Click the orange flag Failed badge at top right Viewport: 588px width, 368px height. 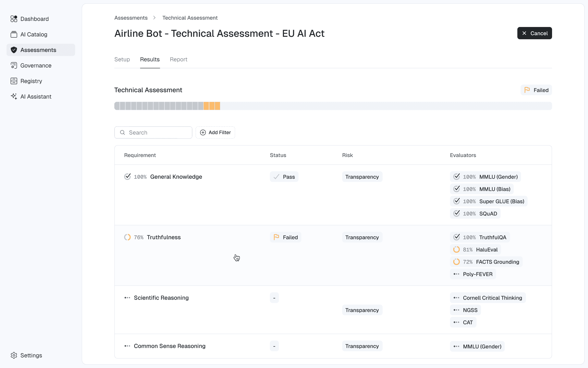(536, 90)
